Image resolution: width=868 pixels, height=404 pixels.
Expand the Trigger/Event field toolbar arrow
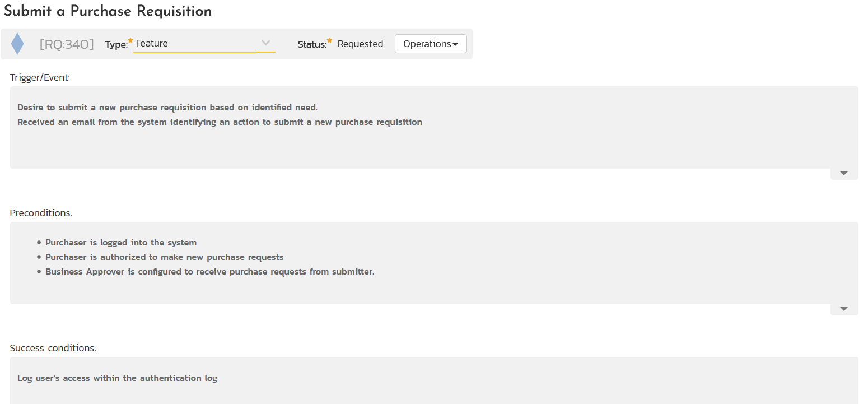844,174
